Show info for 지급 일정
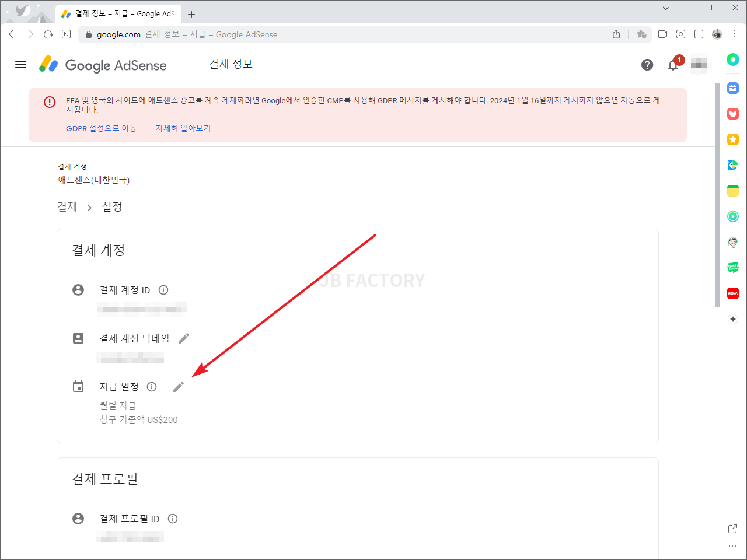747x560 pixels. point(152,387)
